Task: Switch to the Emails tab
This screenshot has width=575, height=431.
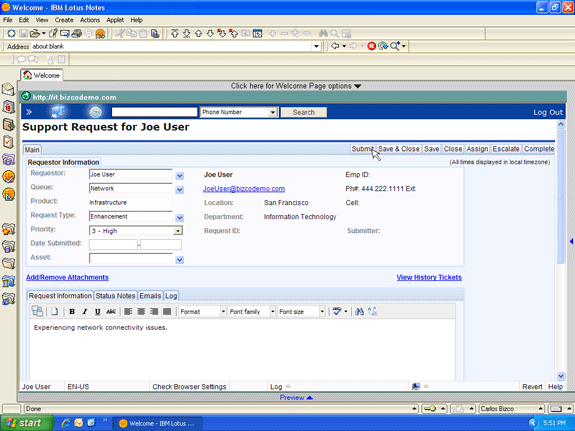Action: 150,296
